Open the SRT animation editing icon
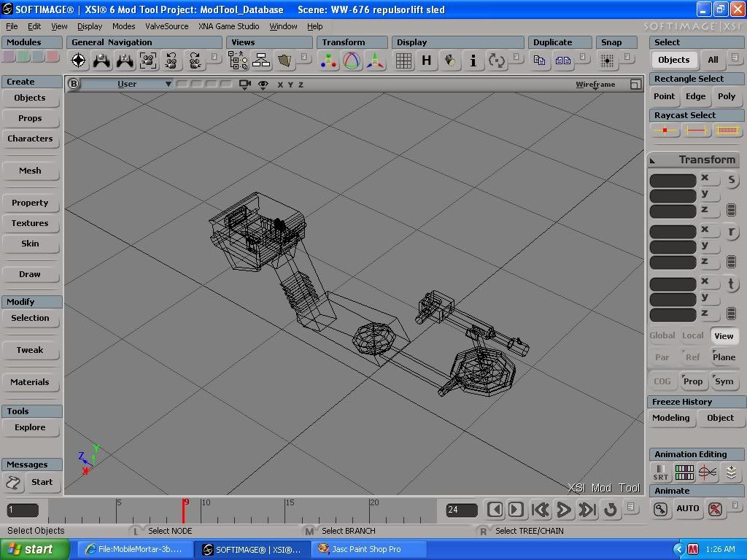 661,472
